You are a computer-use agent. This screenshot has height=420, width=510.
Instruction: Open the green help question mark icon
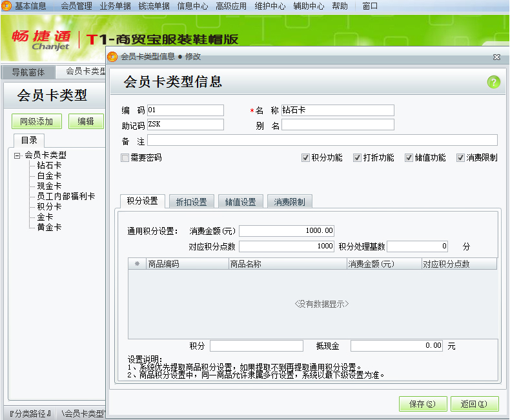pyautogui.click(x=493, y=82)
